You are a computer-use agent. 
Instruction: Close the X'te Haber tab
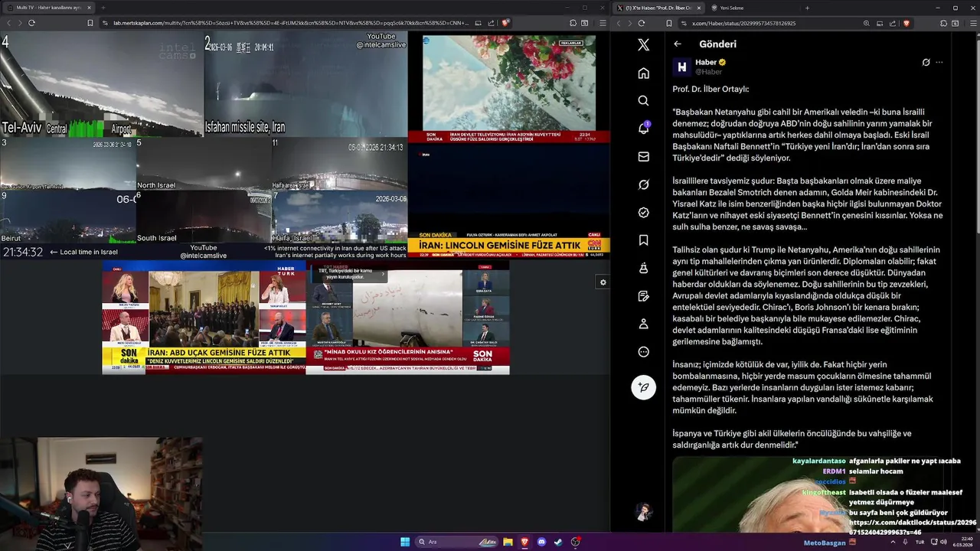coord(698,8)
